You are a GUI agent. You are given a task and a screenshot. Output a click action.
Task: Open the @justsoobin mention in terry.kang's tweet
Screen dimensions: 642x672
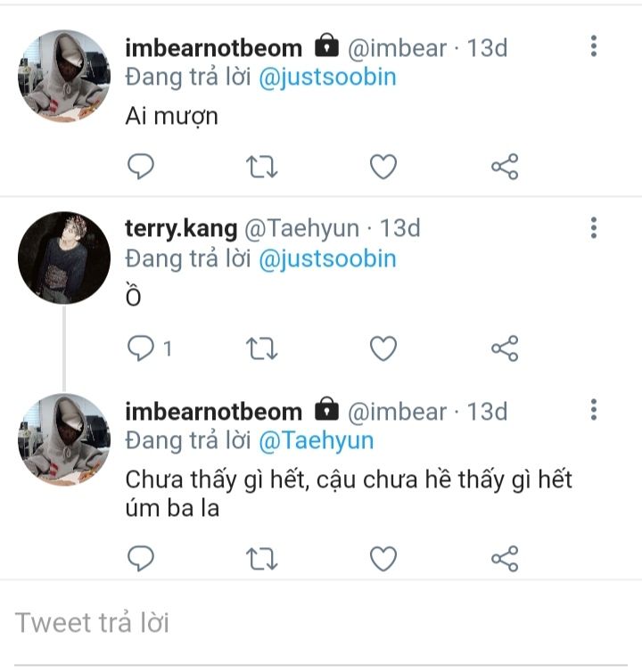click(327, 259)
